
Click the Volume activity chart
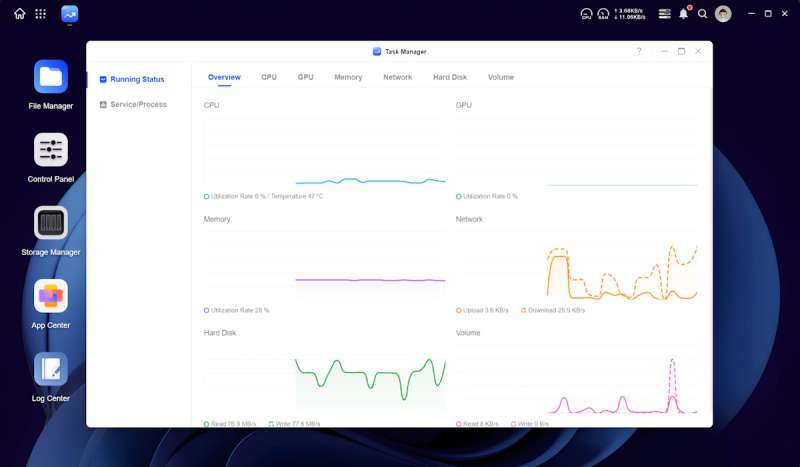coord(577,379)
